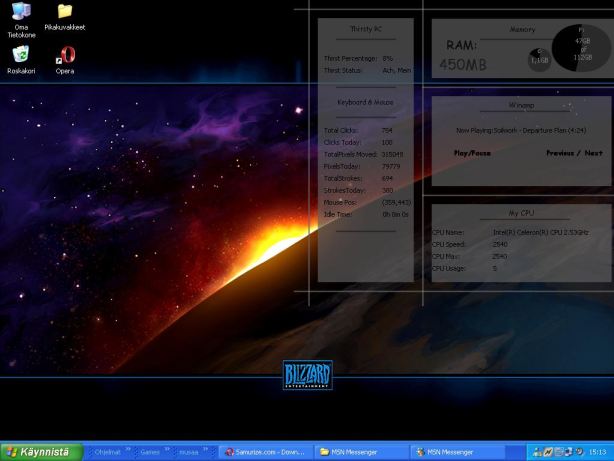
Task: Click the small C: drive pie chart
Action: tap(539, 60)
